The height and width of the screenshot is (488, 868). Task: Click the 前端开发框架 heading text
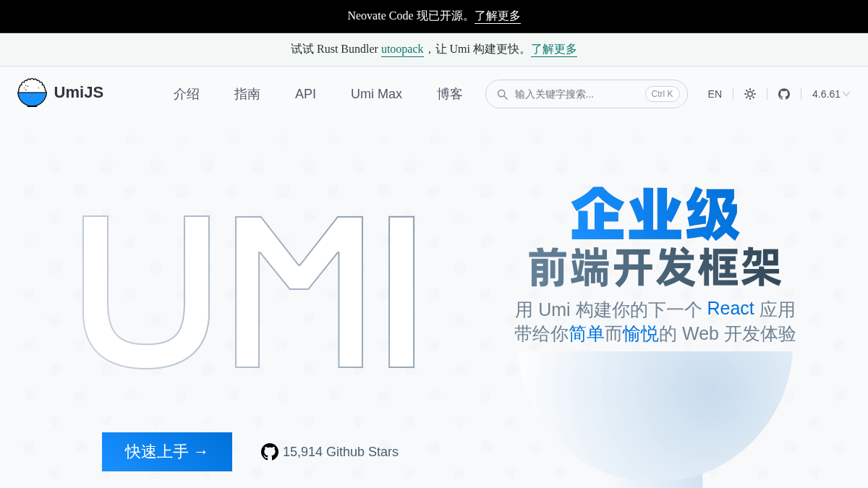655,267
